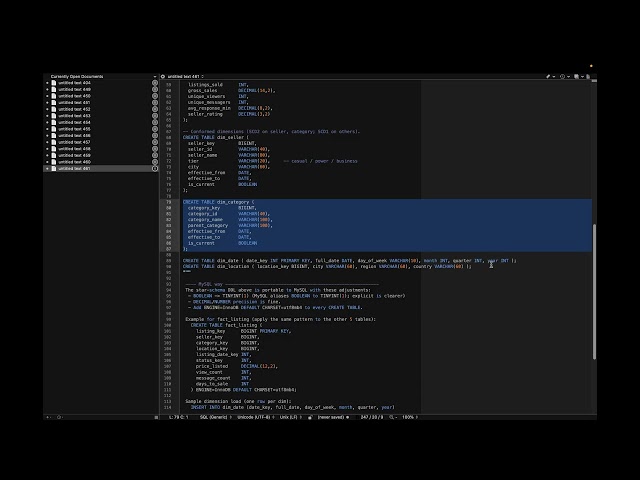Viewport: 640px width, 480px height.
Task: Click 'CREATE TABLE dim_seller' line text
Action: tap(218, 138)
